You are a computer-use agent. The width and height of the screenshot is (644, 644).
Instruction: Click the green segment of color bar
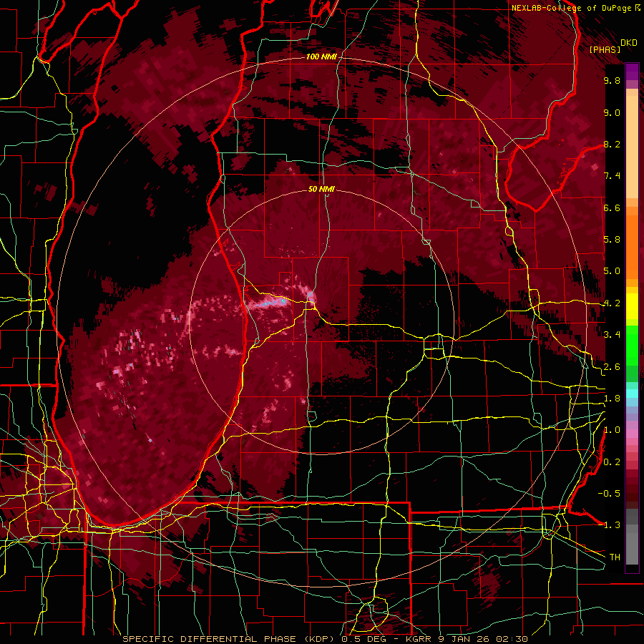click(632, 353)
